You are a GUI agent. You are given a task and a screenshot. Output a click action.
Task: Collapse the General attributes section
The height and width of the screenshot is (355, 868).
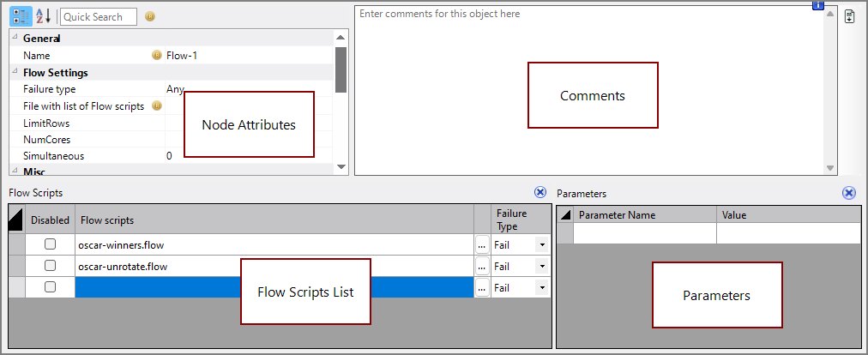pyautogui.click(x=15, y=38)
